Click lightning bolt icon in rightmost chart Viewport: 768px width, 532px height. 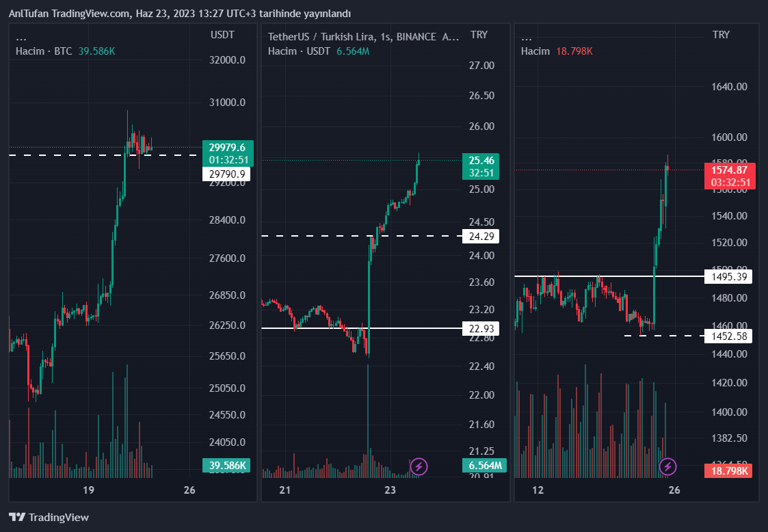tap(667, 467)
